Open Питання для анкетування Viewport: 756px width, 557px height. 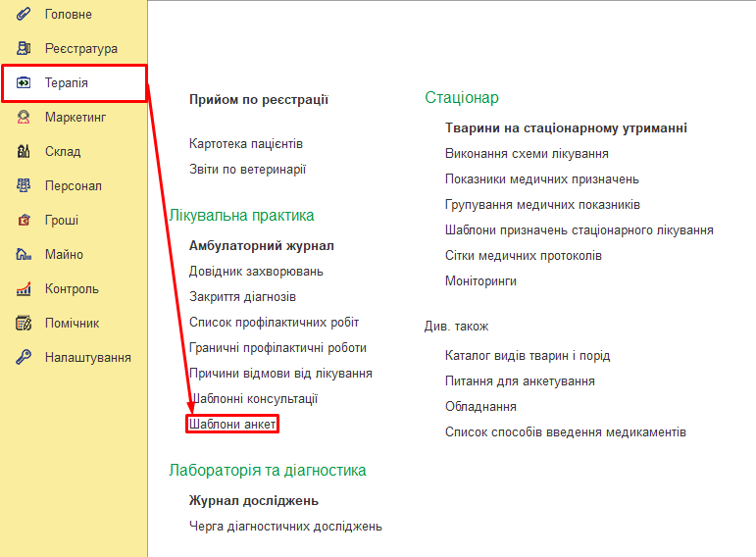click(520, 381)
